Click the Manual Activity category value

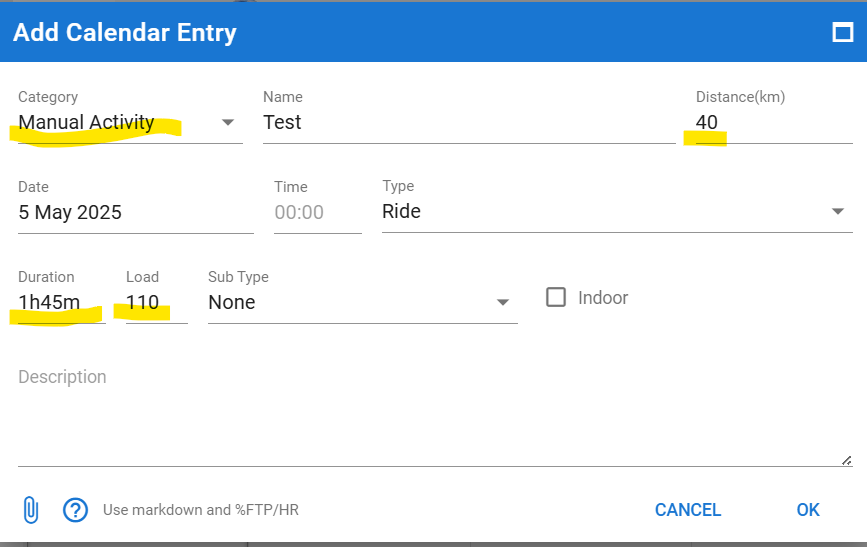click(86, 122)
